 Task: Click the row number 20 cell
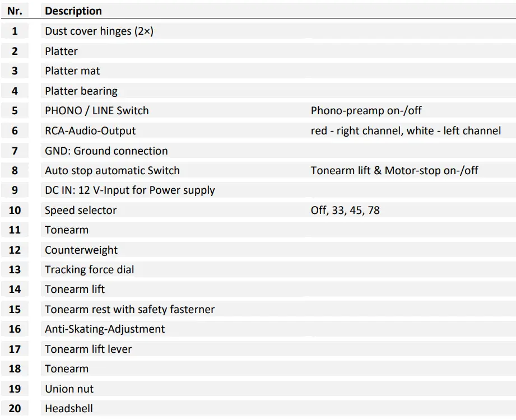coord(15,408)
